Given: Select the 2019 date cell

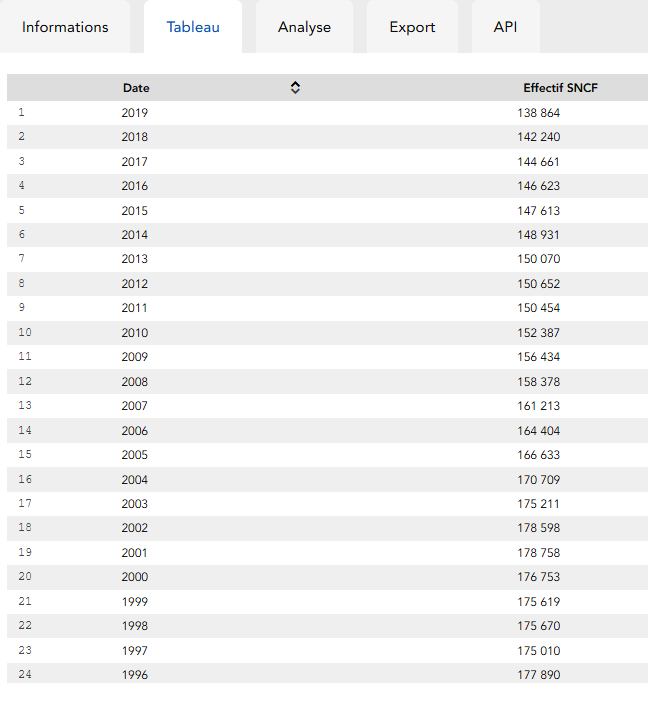Looking at the screenshot, I should pyautogui.click(x=134, y=113).
